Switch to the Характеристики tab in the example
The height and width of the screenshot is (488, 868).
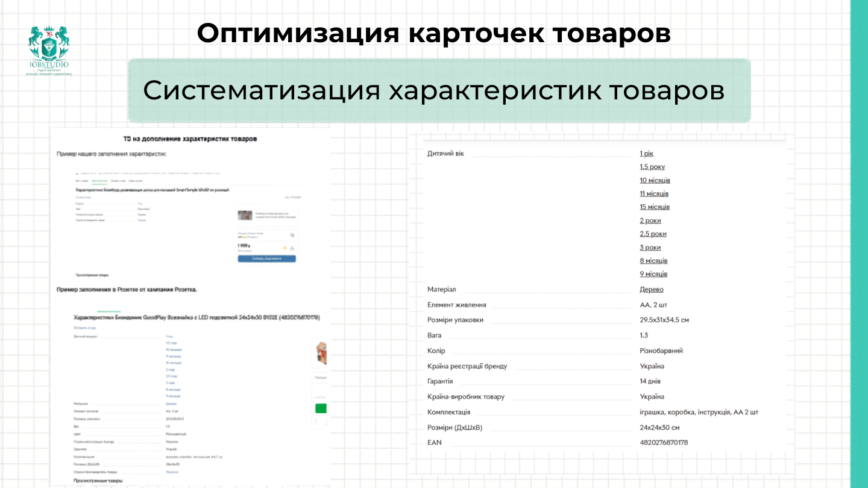(x=100, y=181)
